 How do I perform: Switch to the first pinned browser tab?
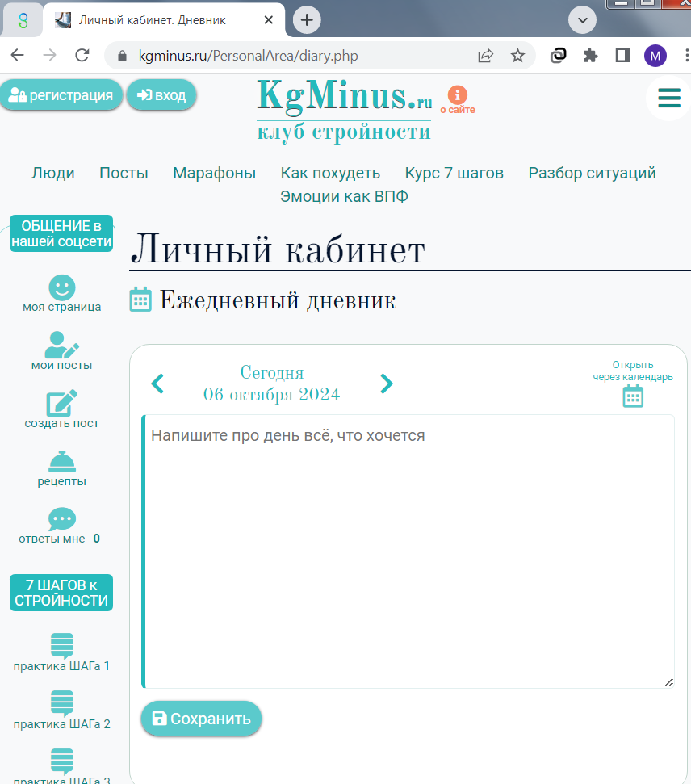(23, 20)
